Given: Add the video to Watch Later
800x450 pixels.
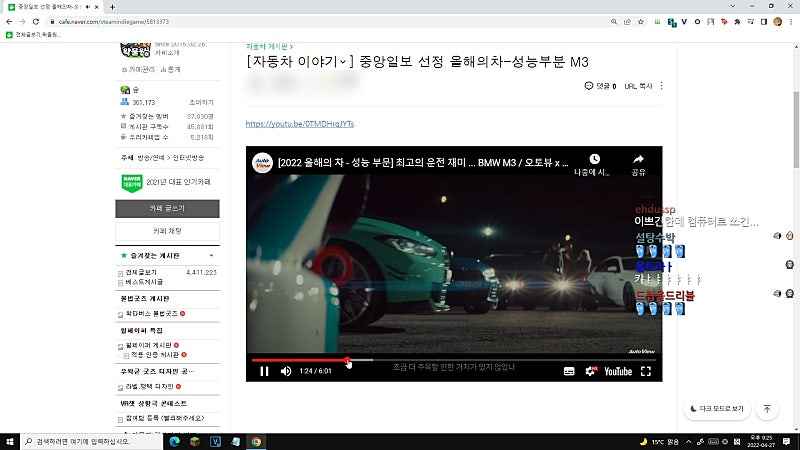Looking at the screenshot, I should (594, 165).
